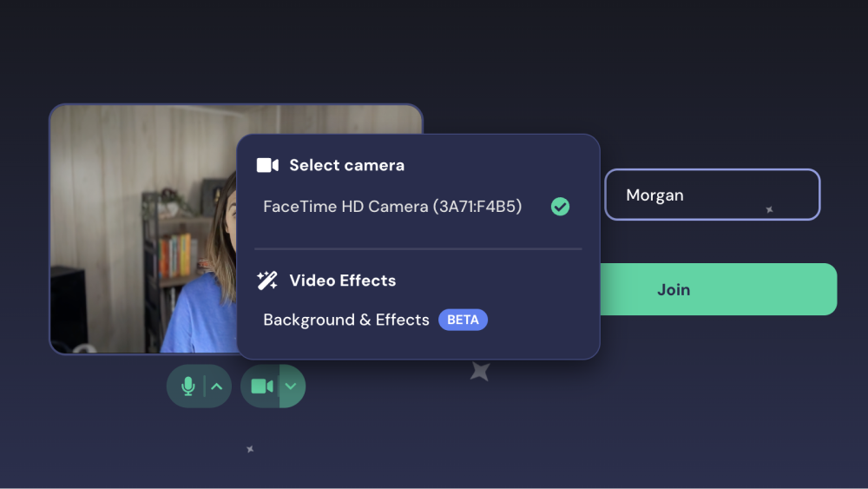Collapse camera menu with the down chevron
This screenshot has height=489, width=868.
(291, 386)
